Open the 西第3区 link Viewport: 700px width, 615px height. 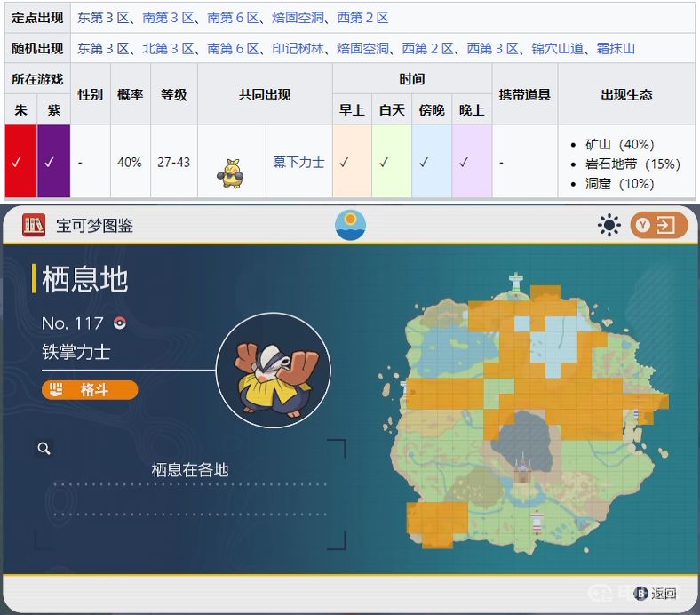coord(492,48)
